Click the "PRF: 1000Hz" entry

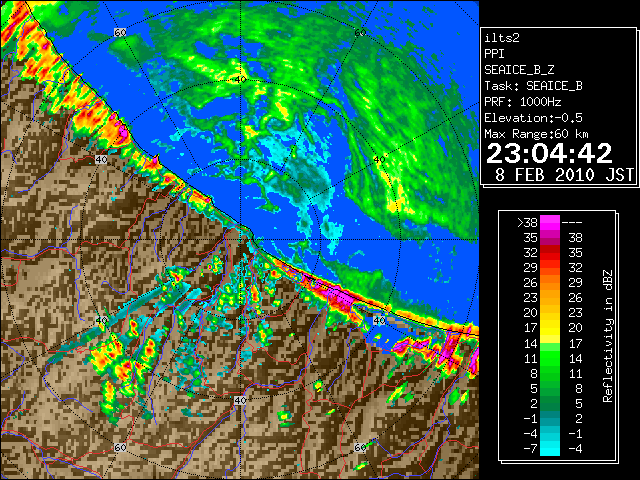(523, 102)
